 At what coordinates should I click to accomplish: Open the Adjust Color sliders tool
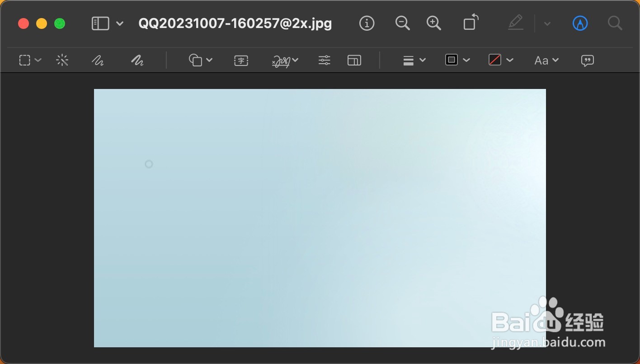[325, 60]
